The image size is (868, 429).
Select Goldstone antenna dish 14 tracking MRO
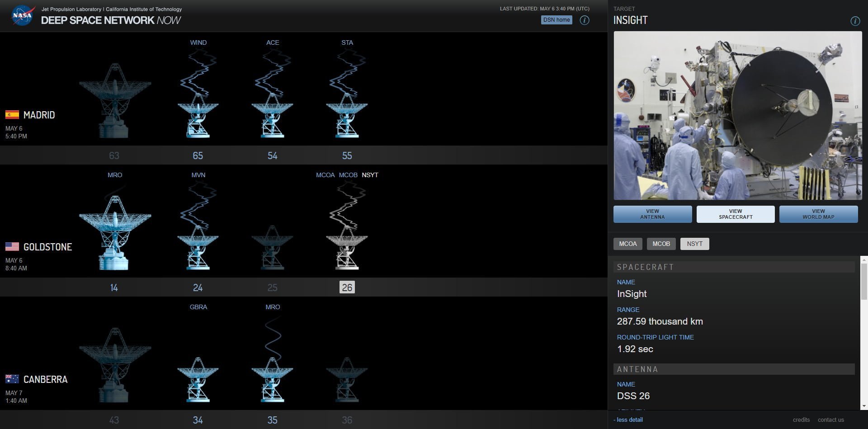point(114,233)
